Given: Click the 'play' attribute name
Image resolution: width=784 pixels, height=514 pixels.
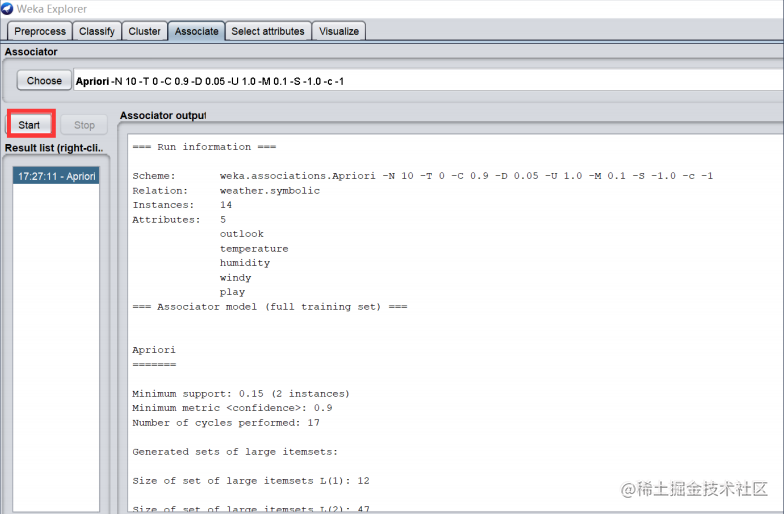Looking at the screenshot, I should pos(232,292).
